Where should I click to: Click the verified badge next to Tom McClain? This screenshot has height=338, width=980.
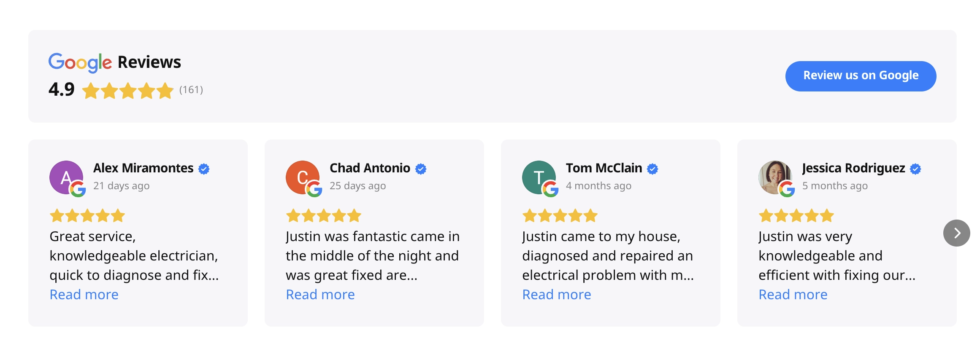tap(653, 168)
